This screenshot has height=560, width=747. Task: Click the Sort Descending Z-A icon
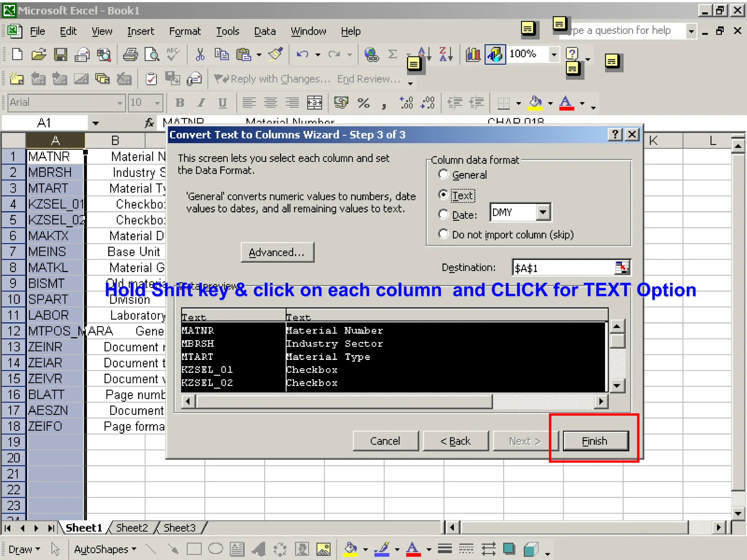[x=446, y=55]
